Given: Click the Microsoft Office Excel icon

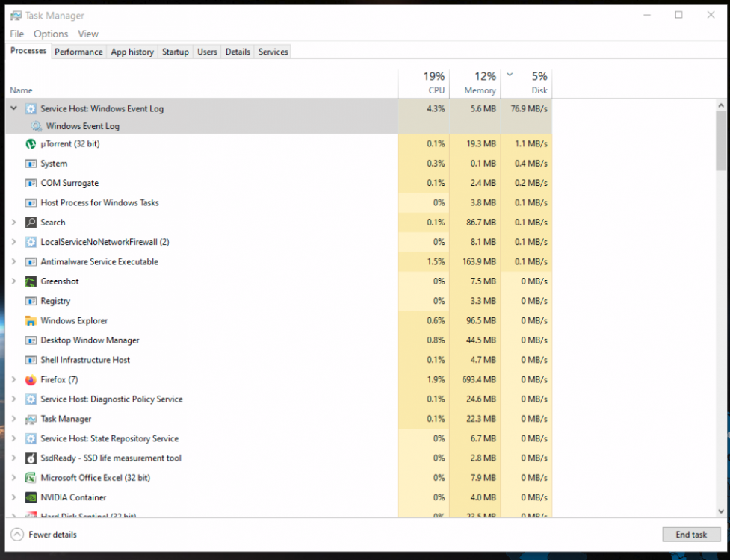Looking at the screenshot, I should (x=31, y=478).
